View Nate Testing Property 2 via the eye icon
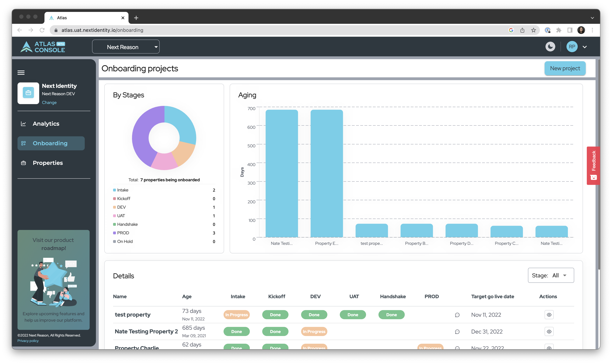The height and width of the screenshot is (364, 612). [549, 332]
